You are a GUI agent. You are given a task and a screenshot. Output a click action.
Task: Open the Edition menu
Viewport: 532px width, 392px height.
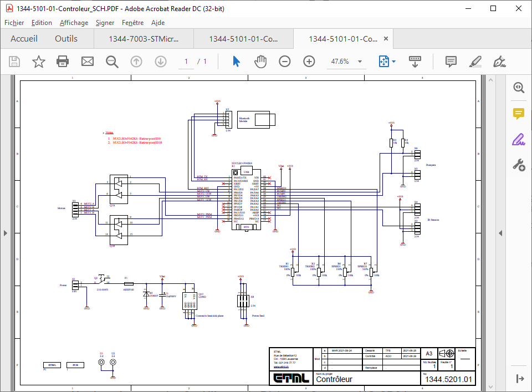tap(42, 23)
